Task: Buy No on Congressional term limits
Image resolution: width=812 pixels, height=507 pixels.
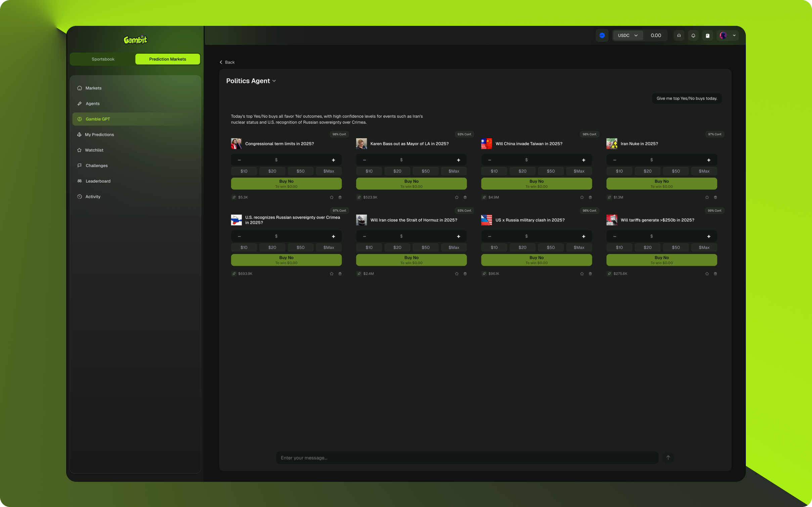Action: [286, 184]
